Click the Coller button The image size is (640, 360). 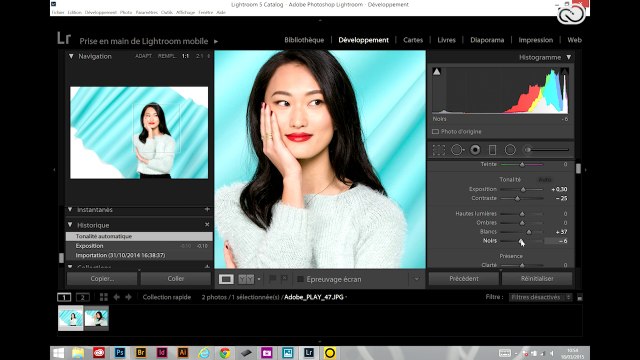click(176, 278)
